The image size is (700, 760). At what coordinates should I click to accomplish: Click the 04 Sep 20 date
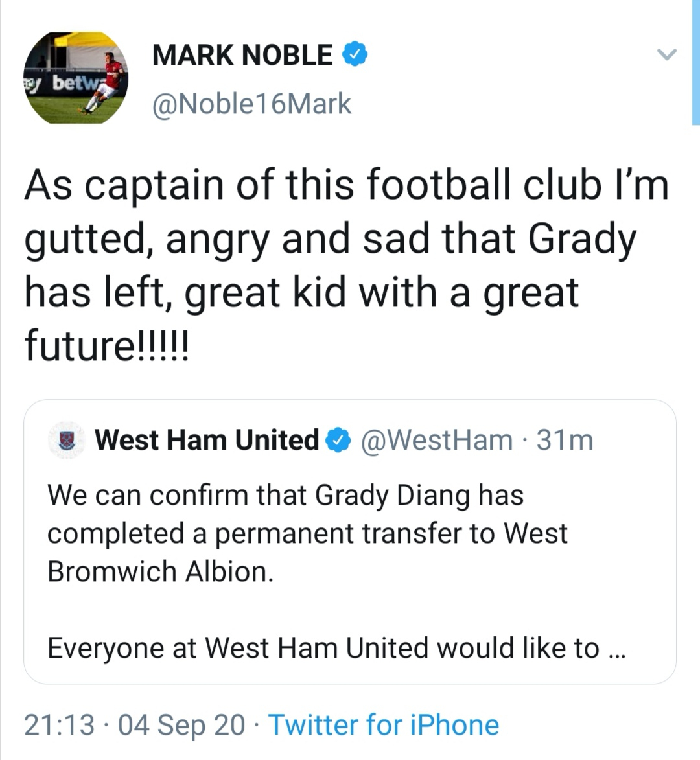(x=181, y=725)
